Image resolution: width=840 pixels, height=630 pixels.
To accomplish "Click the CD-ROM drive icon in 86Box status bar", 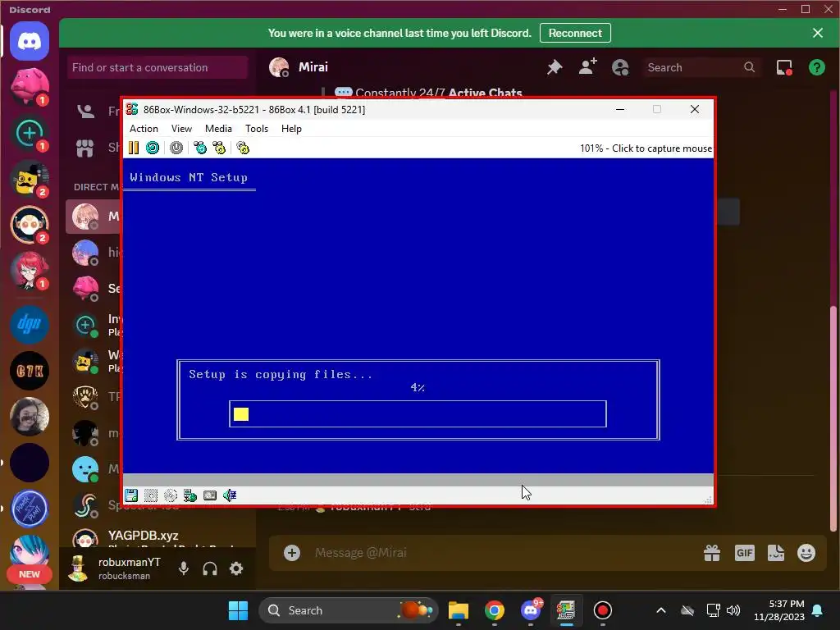I will [x=171, y=495].
